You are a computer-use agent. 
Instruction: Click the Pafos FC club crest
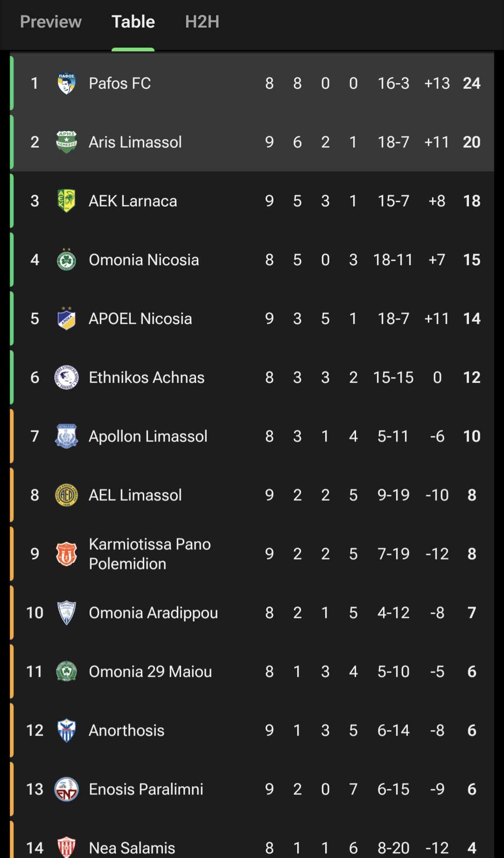pyautogui.click(x=66, y=84)
